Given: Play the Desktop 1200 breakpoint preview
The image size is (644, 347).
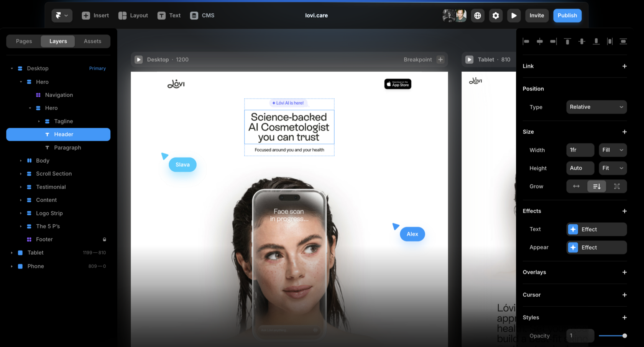Looking at the screenshot, I should (x=139, y=59).
